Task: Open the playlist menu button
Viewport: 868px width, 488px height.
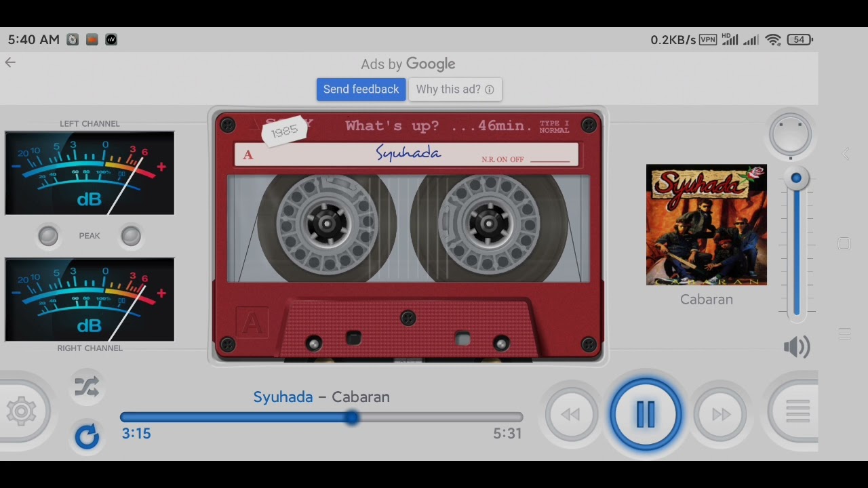Action: click(797, 411)
